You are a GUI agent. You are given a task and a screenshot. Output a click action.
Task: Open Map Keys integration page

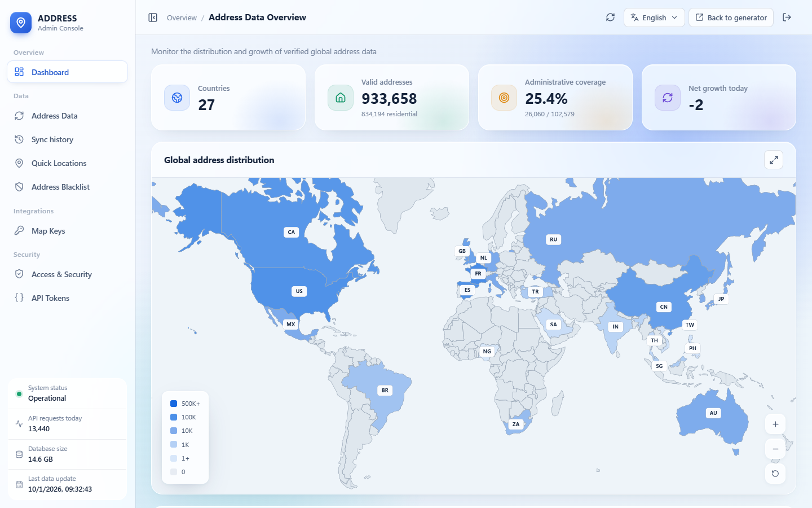coord(67,231)
